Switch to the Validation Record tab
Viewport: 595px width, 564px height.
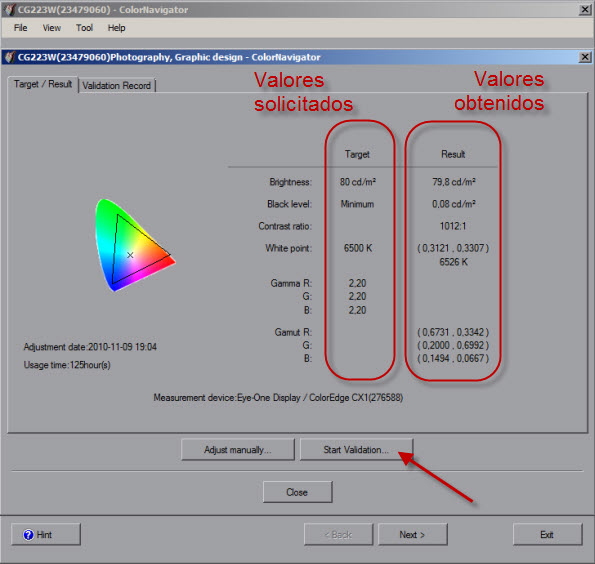point(116,85)
